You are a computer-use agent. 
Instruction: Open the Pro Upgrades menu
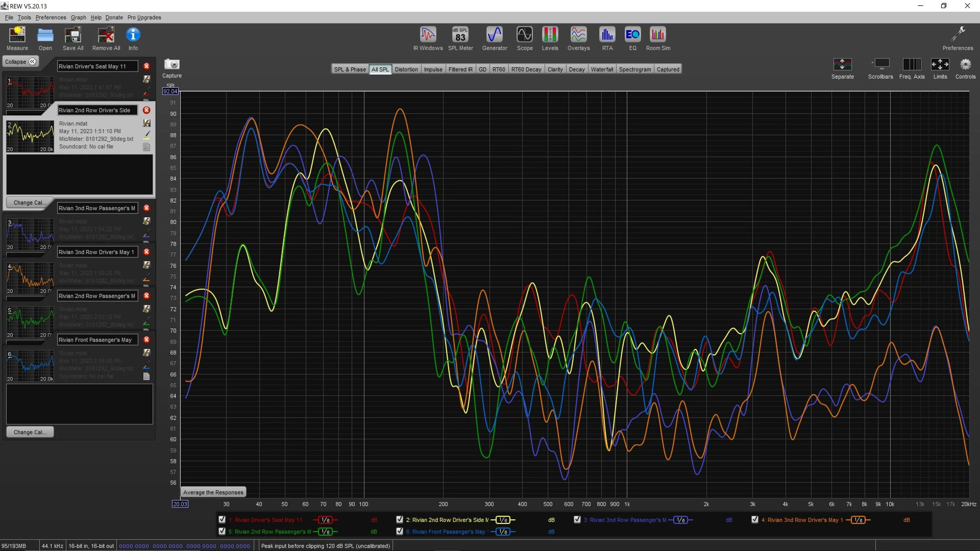(x=144, y=18)
